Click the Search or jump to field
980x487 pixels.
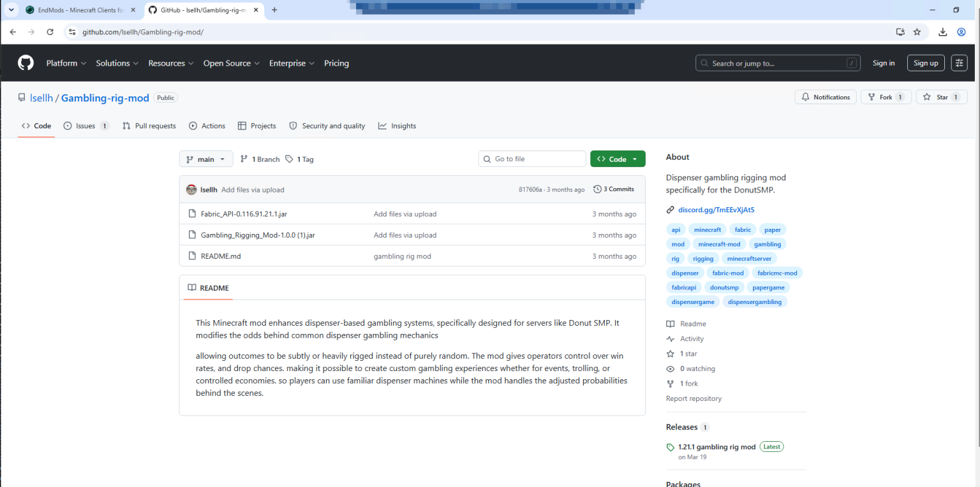778,63
